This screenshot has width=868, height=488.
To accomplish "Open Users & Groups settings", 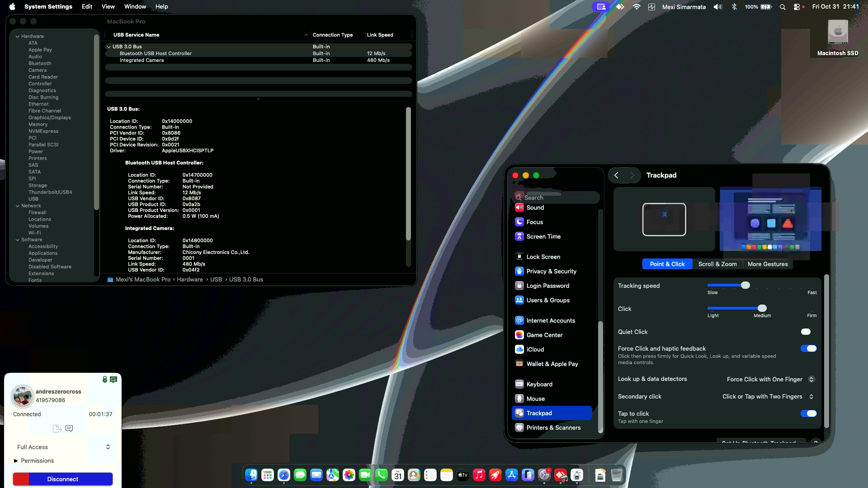I will pyautogui.click(x=552, y=300).
